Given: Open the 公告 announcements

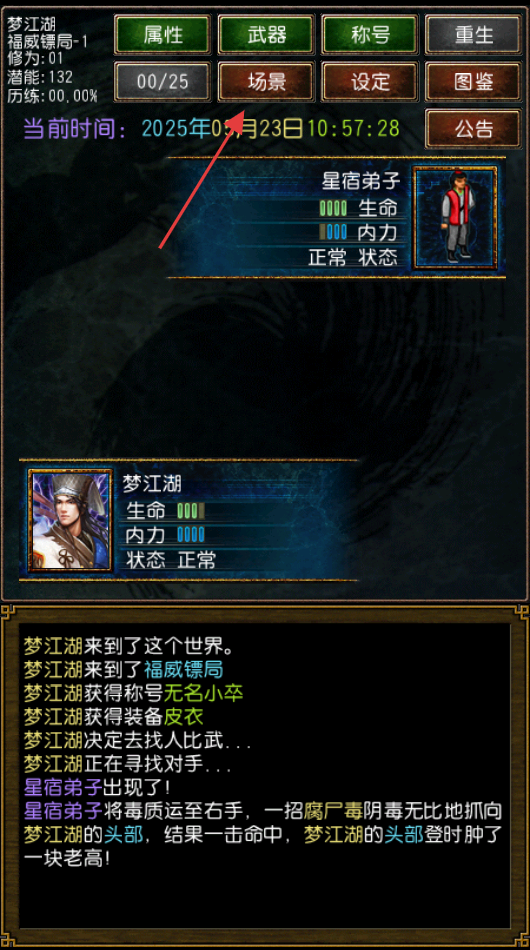Looking at the screenshot, I should point(474,128).
